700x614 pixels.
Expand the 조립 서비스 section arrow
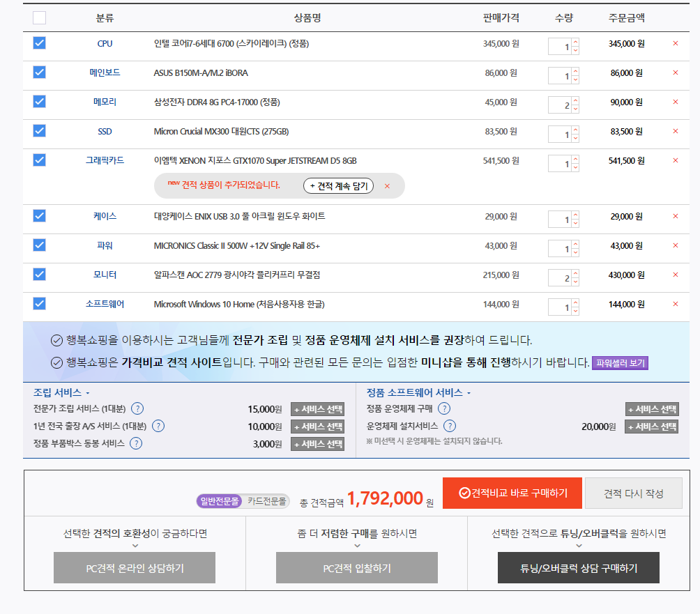87,393
